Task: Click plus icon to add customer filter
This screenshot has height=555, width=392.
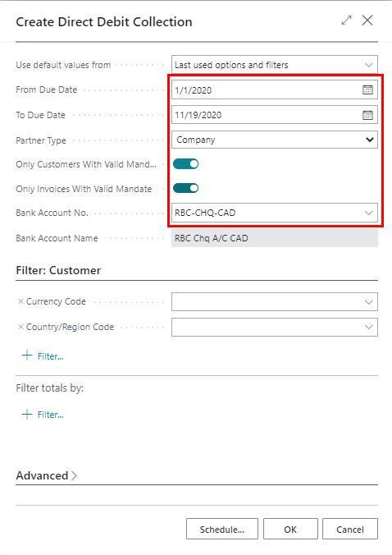Action: tap(27, 355)
